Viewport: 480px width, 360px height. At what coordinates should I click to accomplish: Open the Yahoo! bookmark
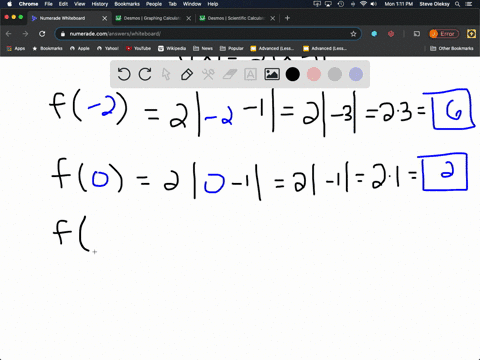coord(108,48)
